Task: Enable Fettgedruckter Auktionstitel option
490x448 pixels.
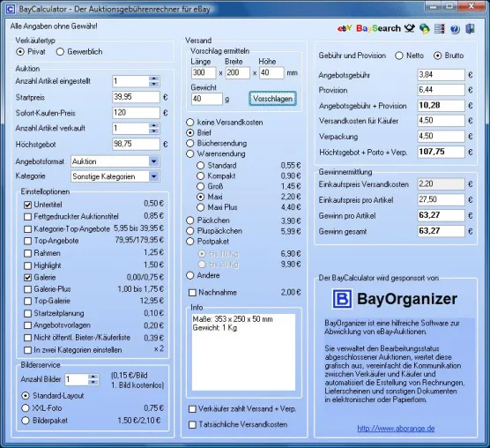Action: click(28, 217)
